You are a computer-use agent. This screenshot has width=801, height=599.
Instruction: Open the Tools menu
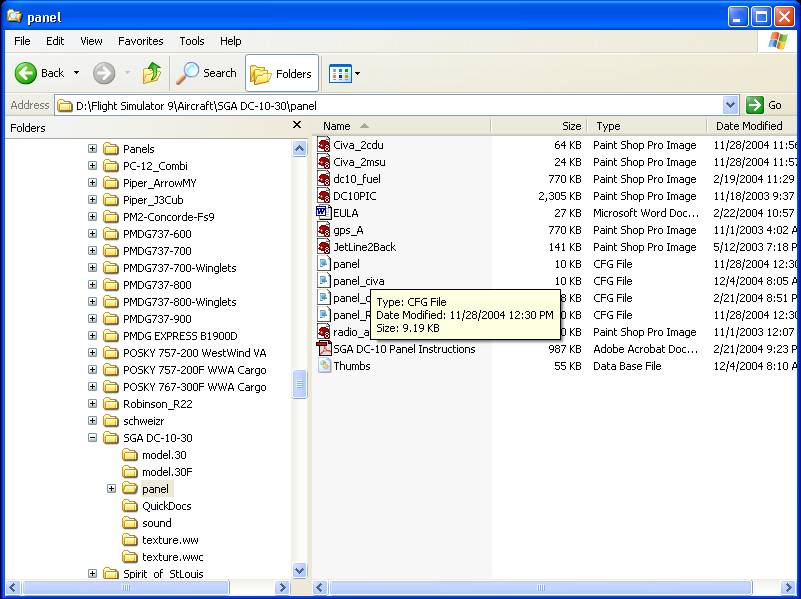click(x=192, y=41)
